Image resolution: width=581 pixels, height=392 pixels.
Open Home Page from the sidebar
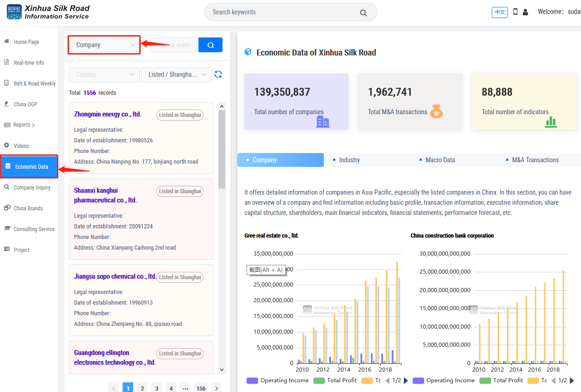pos(26,42)
